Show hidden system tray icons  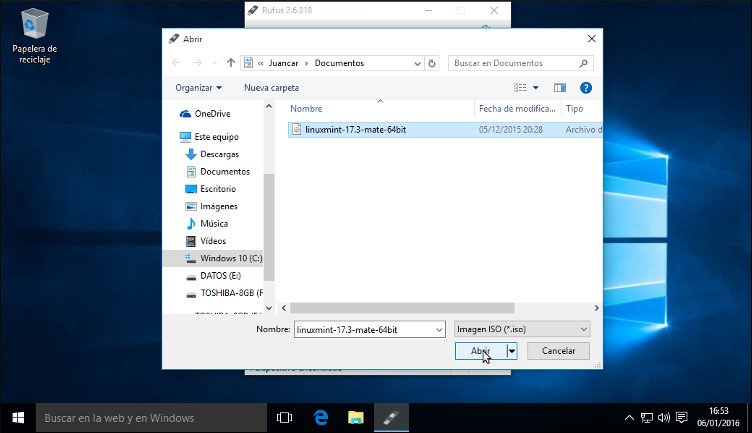[x=629, y=418]
